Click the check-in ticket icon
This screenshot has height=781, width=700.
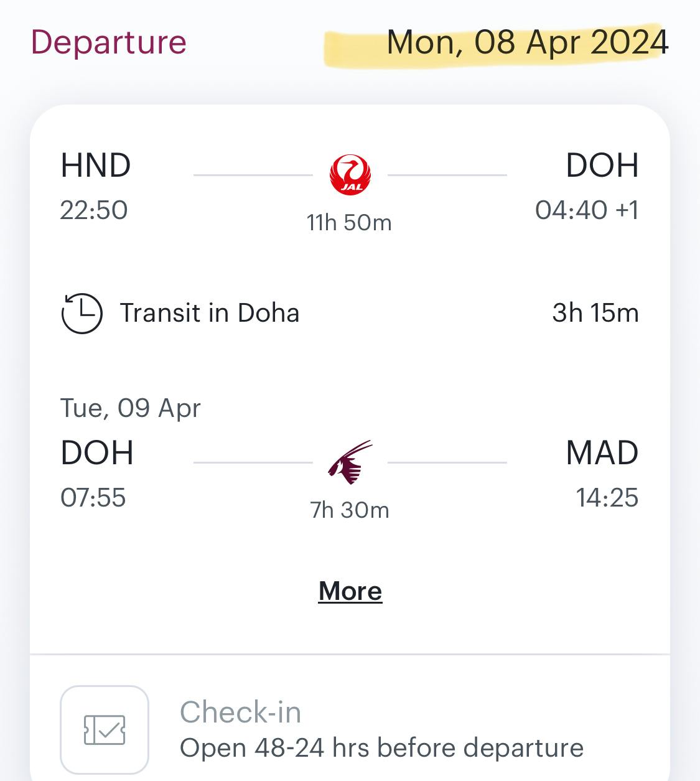tap(105, 729)
